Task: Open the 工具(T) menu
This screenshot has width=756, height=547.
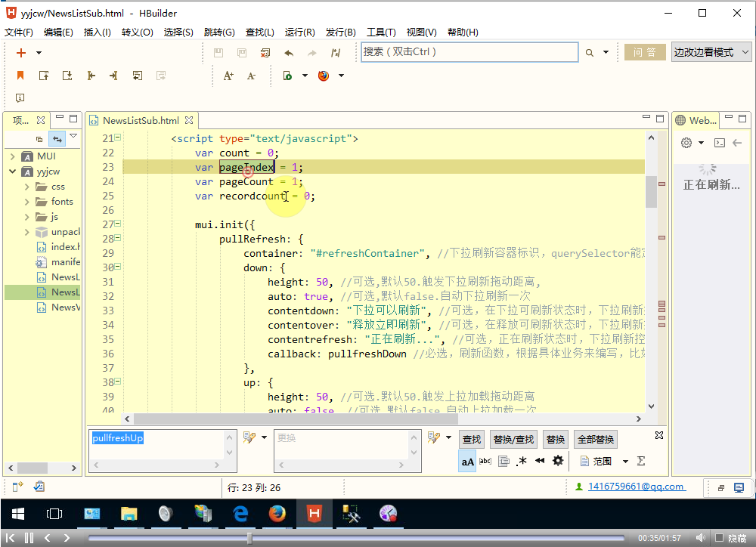Action: (x=381, y=32)
